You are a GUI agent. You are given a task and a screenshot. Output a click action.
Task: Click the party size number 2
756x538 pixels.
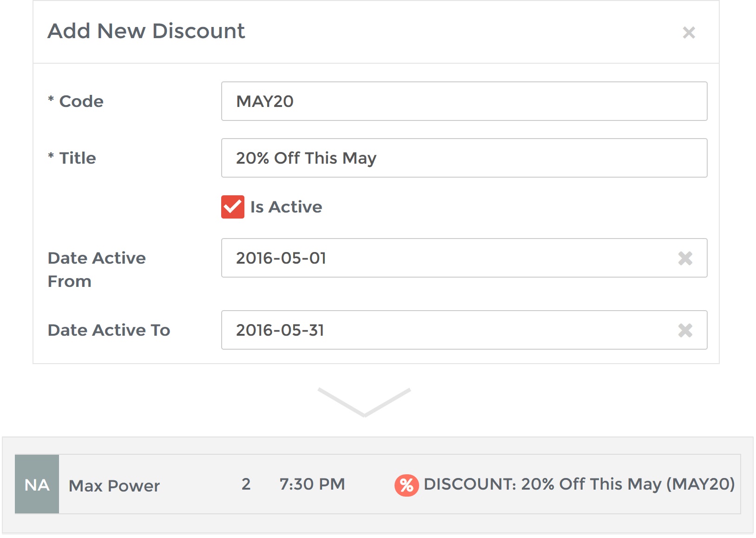[246, 484]
